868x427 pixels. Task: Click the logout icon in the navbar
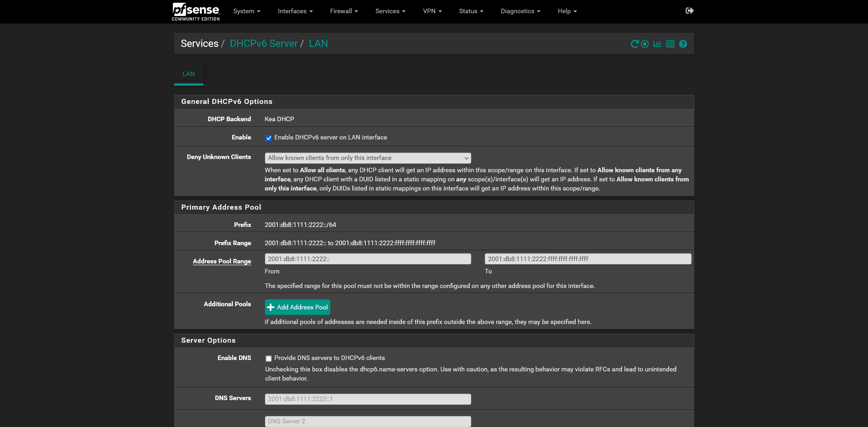(x=690, y=11)
